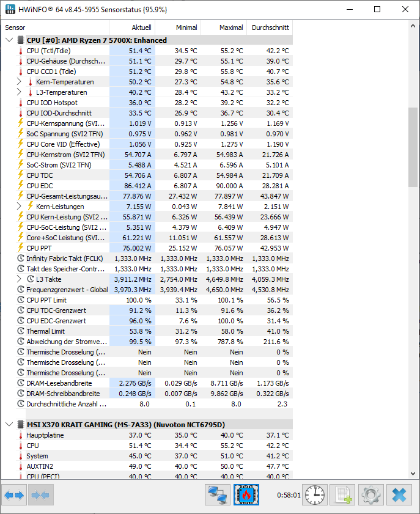Screen dimensions: 420x514
Task: Click the 0:58:01 elapsed time display
Action: 289,495
